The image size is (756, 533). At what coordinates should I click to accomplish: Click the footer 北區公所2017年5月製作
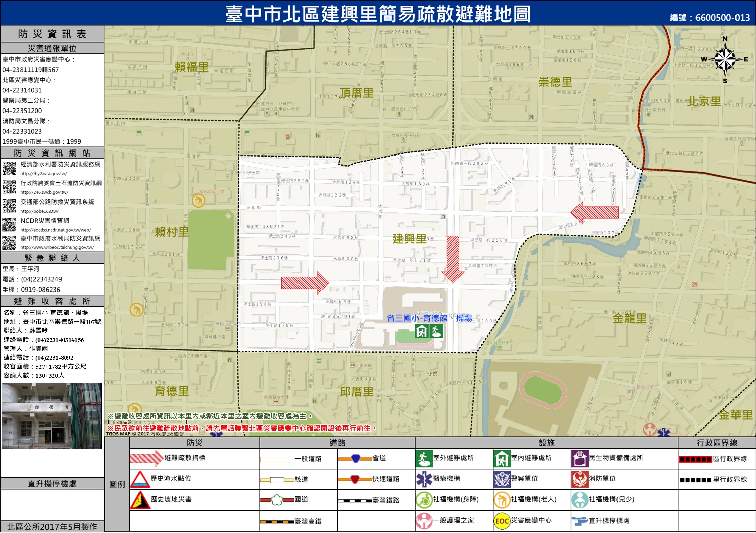[x=52, y=527]
